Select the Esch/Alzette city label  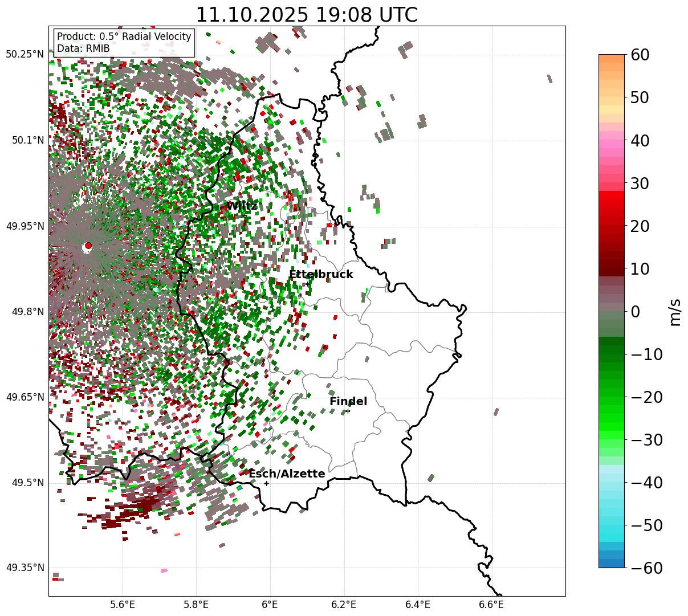coord(287,474)
